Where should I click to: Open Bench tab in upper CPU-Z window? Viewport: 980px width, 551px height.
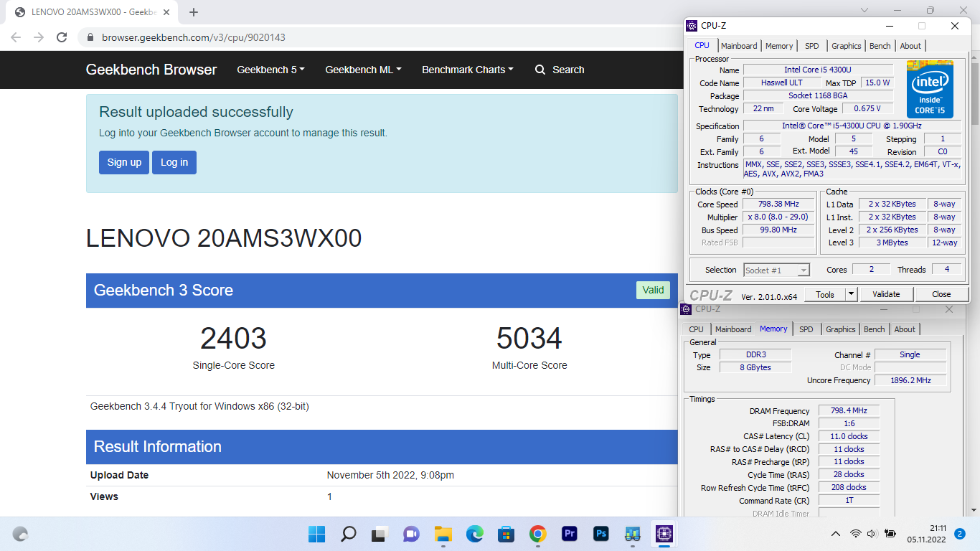point(880,46)
